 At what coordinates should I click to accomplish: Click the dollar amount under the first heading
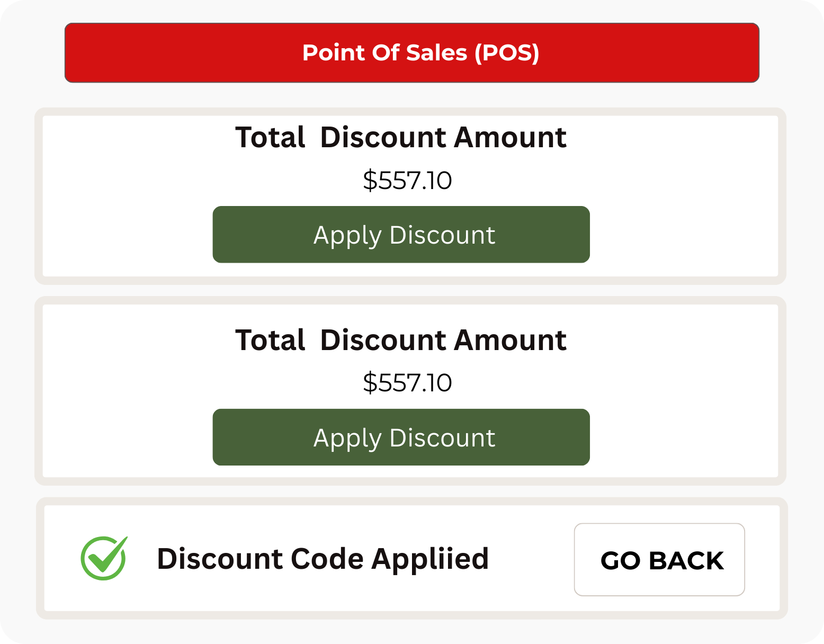click(x=407, y=181)
